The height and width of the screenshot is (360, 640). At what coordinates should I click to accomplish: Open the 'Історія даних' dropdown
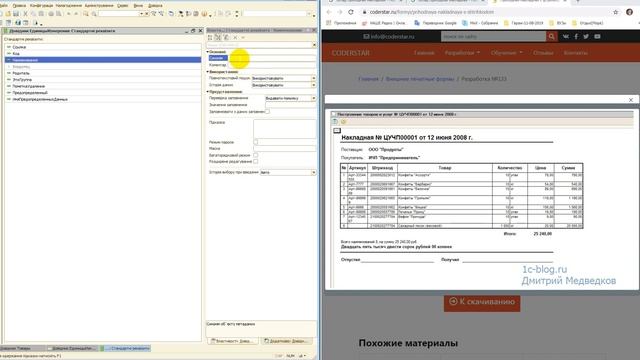click(313, 85)
